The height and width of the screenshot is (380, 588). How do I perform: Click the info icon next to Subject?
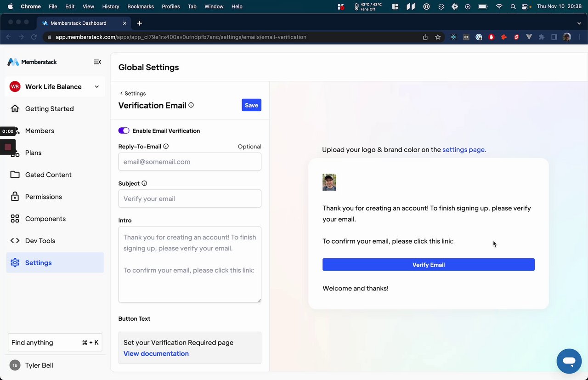144,183
